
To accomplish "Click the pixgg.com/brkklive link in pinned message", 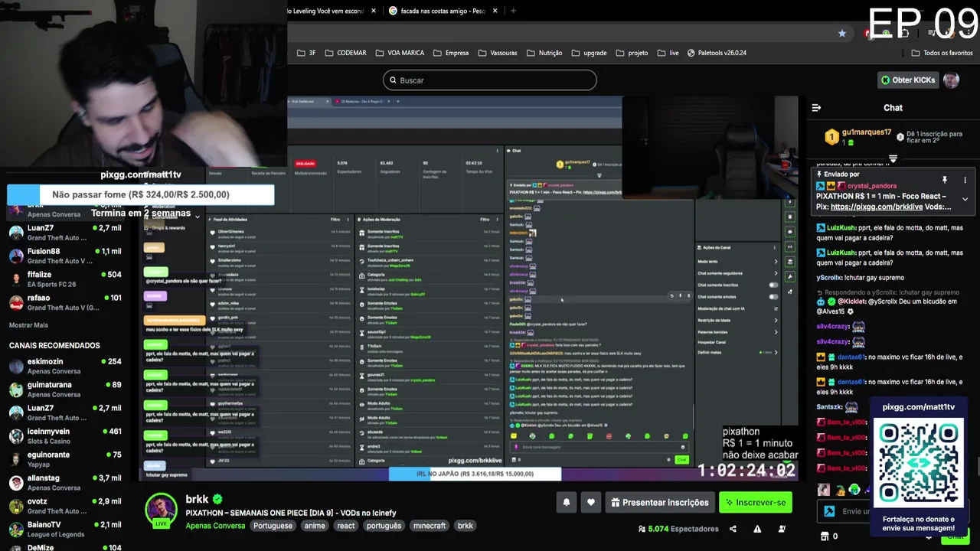I will [877, 207].
